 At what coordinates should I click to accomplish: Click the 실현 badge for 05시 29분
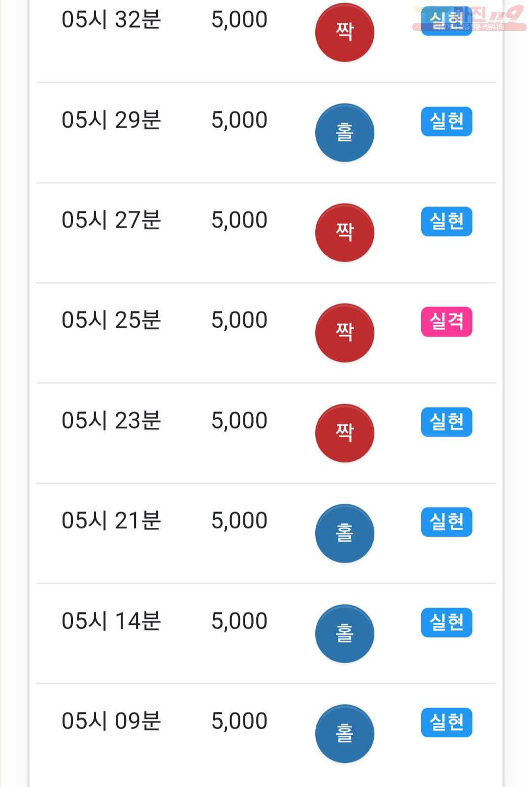tap(446, 121)
